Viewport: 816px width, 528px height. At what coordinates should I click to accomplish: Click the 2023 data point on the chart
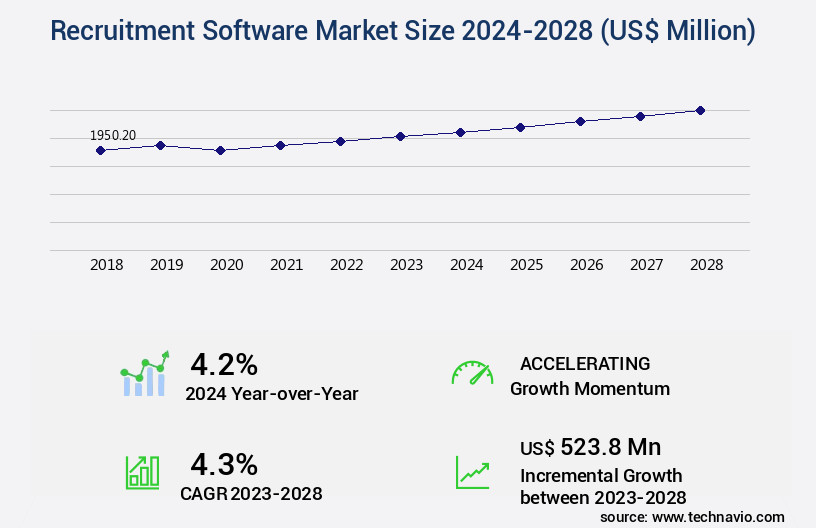[400, 136]
